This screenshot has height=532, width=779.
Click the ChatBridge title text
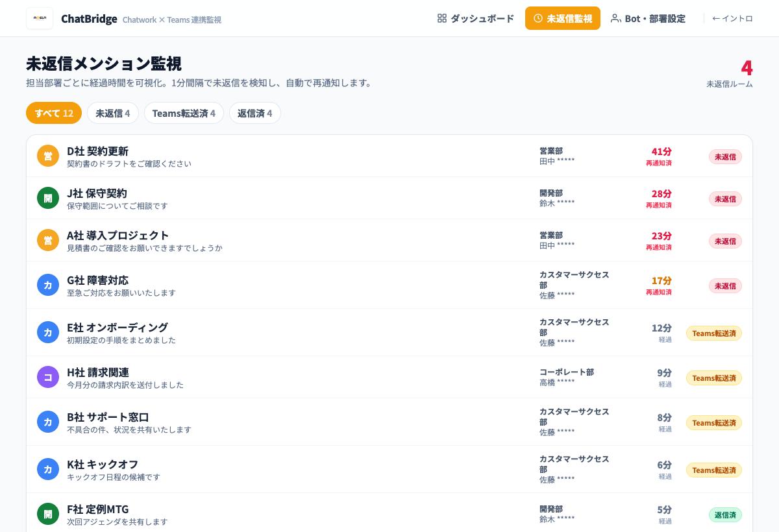(89, 18)
